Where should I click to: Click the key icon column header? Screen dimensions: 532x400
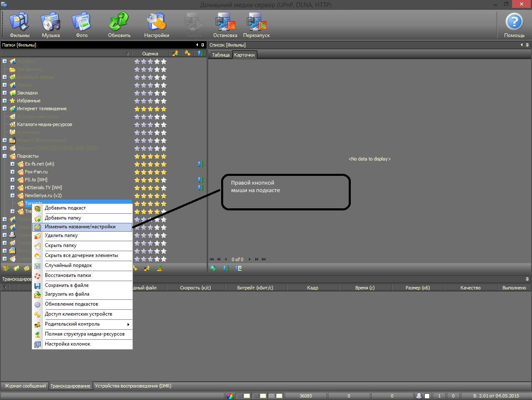coord(188,53)
